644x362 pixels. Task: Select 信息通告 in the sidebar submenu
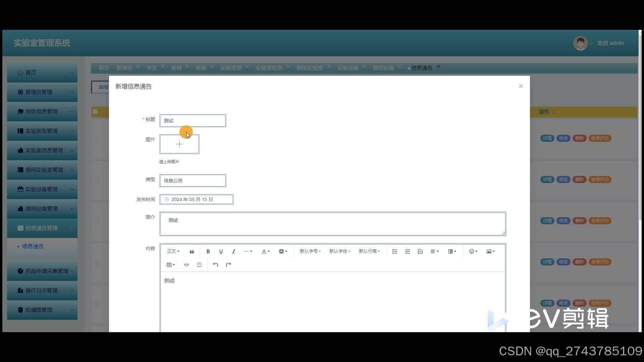pos(33,246)
